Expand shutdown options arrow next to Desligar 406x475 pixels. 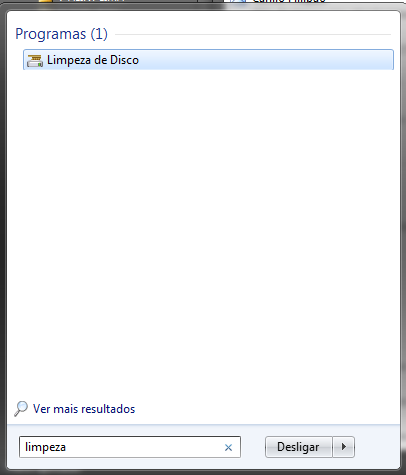coord(344,447)
